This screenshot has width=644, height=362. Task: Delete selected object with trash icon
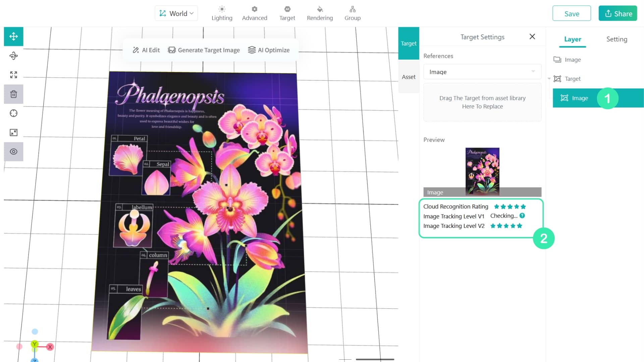click(x=13, y=94)
